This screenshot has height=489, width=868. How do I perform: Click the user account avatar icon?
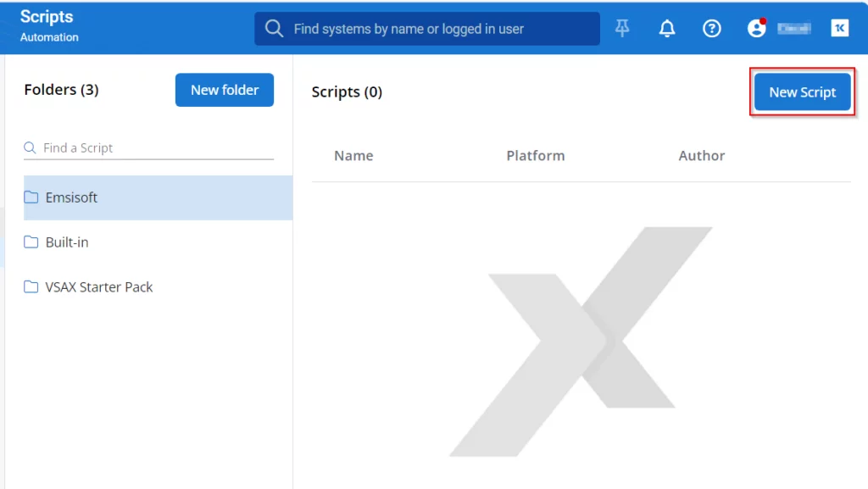[x=756, y=28]
